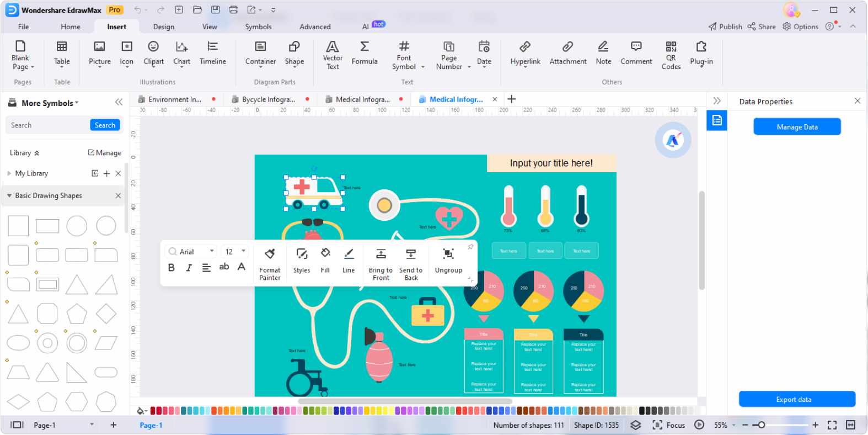This screenshot has height=435, width=868.
Task: Click Send to Back
Action: (x=411, y=264)
